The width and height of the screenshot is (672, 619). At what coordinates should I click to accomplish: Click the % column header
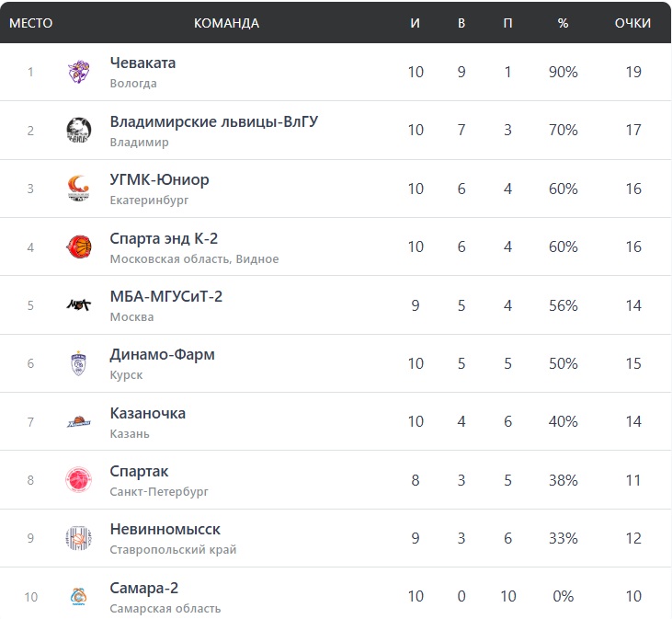coord(563,23)
